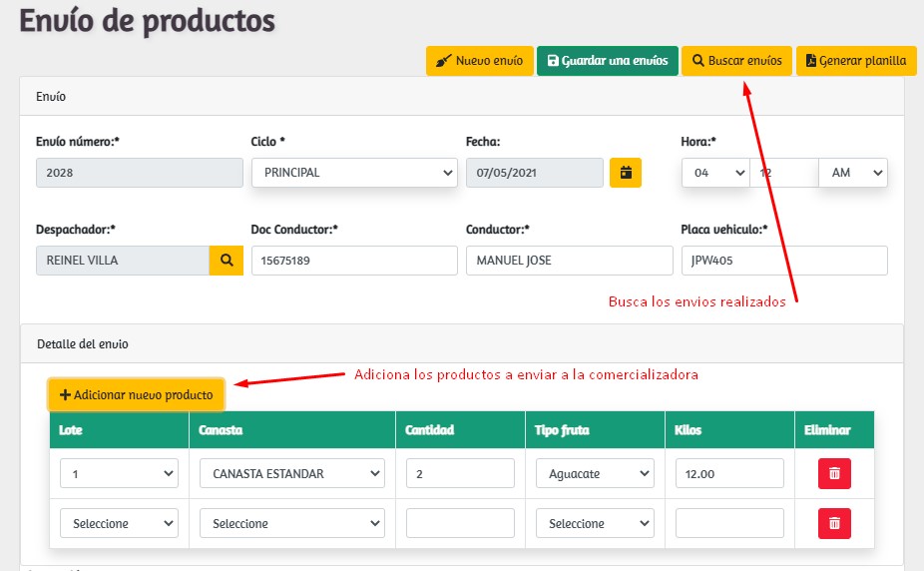Viewport: 924px width, 571px height.
Task: Open the hour dropdown showing 04
Action: coord(714,173)
